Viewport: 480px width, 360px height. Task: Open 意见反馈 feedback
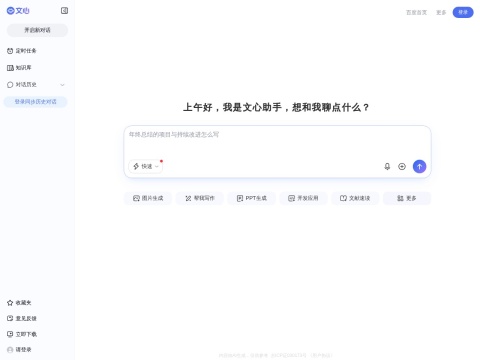(x=22, y=318)
